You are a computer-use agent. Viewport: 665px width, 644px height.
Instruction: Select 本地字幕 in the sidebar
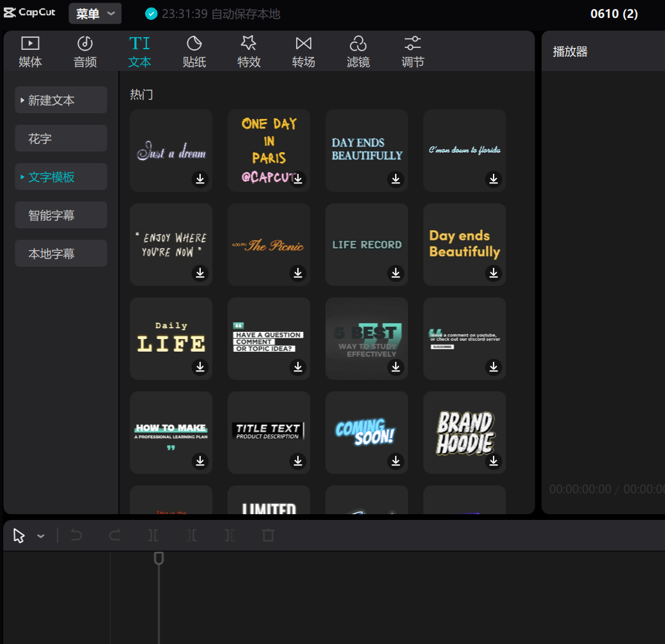61,253
